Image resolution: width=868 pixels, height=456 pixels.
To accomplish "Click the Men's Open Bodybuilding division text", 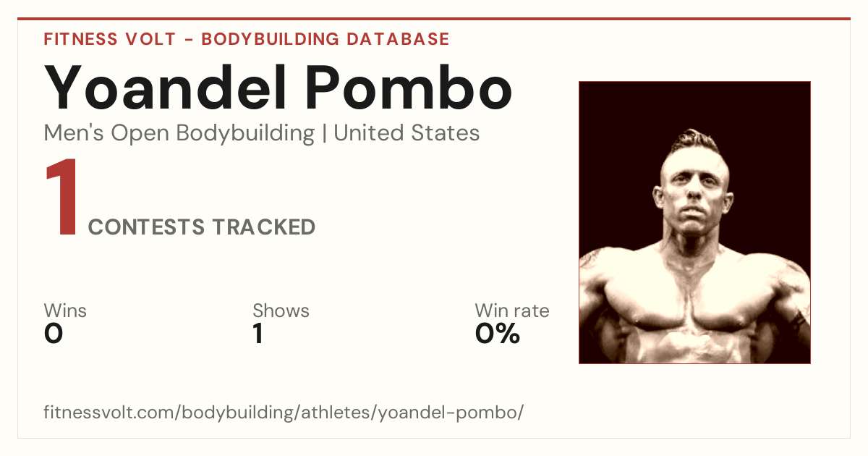I will tap(179, 133).
